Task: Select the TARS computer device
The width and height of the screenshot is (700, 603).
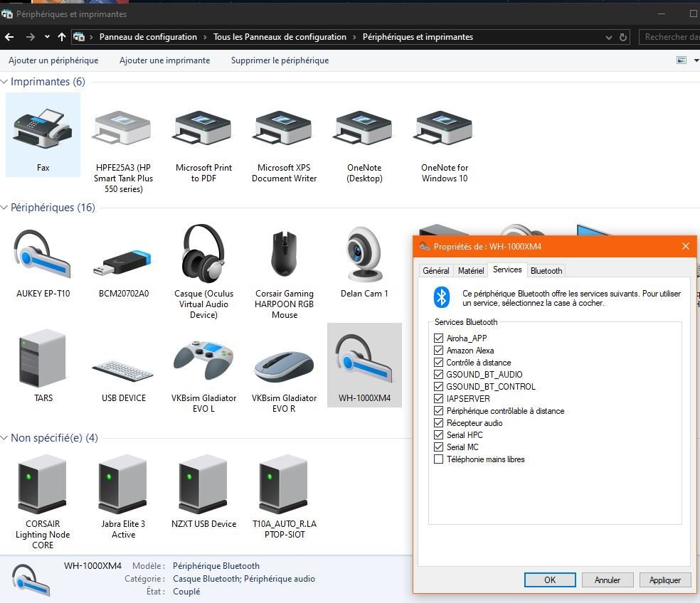Action: click(x=43, y=365)
